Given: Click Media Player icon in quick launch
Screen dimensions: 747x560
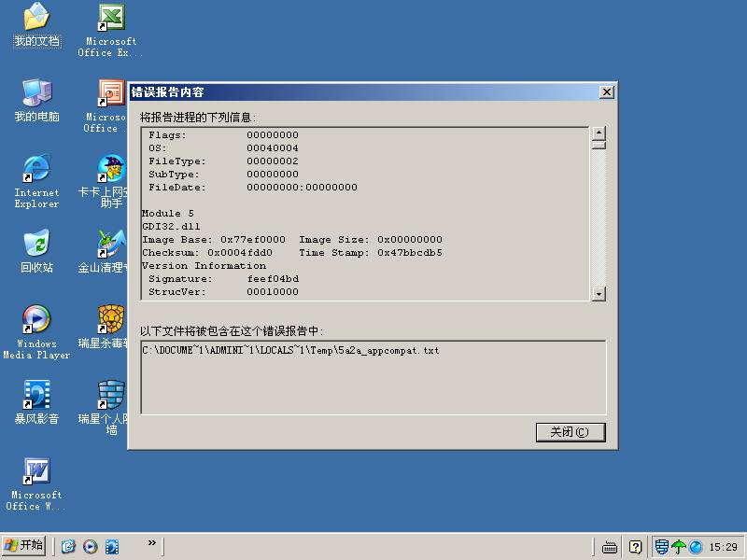Looking at the screenshot, I should 90,547.
